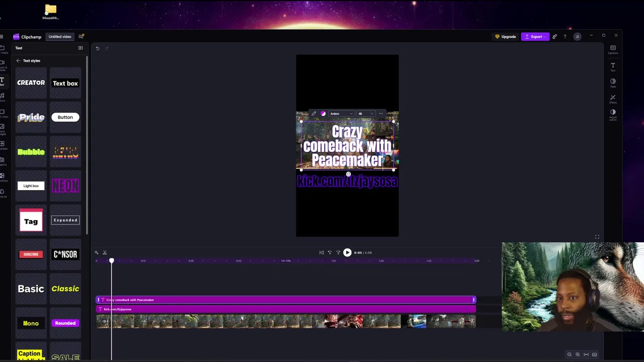
Task: Open the help question mark icon
Action: coord(565,37)
